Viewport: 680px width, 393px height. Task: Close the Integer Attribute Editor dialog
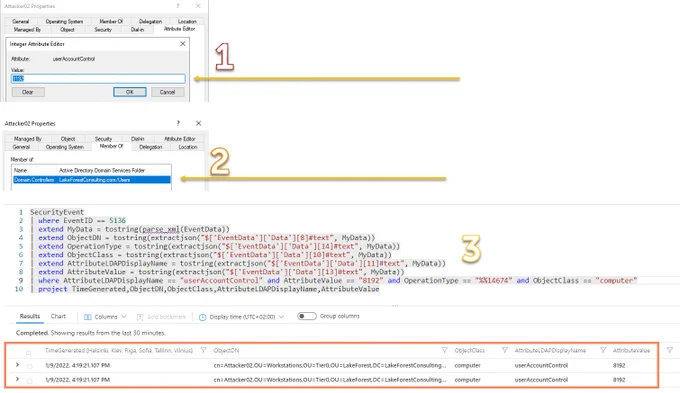pos(183,44)
